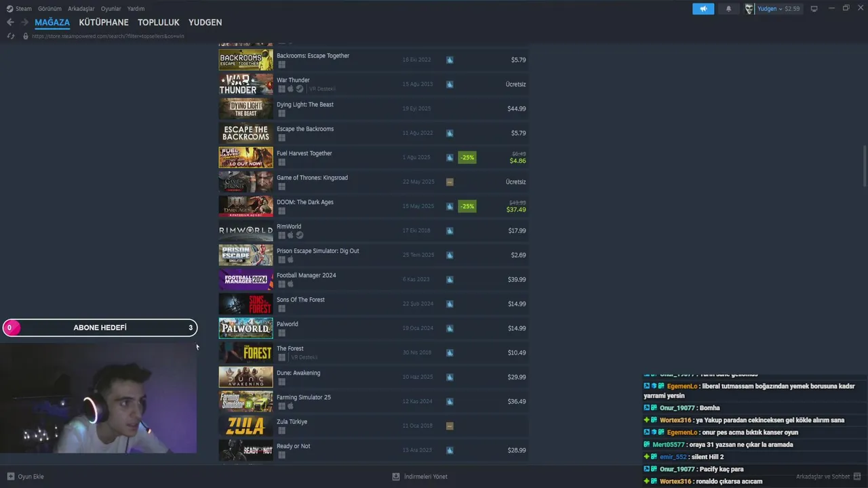Click the ABONE HEDEFİ goal bar

(100, 328)
